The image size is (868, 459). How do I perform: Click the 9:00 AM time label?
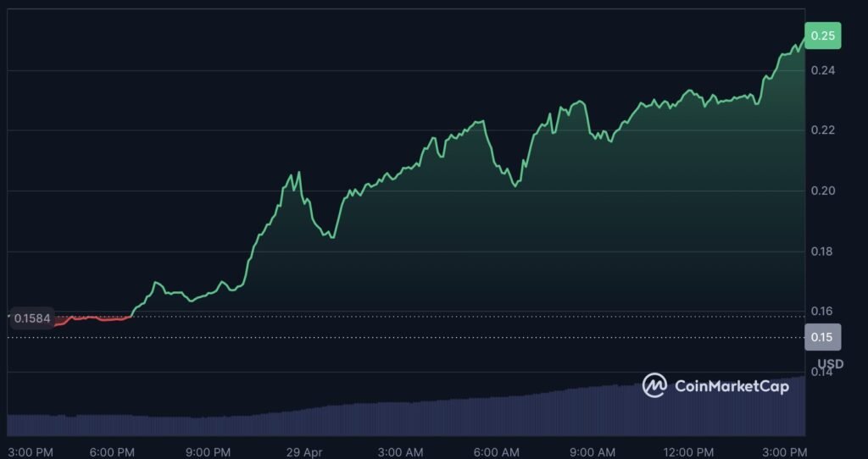(x=593, y=451)
